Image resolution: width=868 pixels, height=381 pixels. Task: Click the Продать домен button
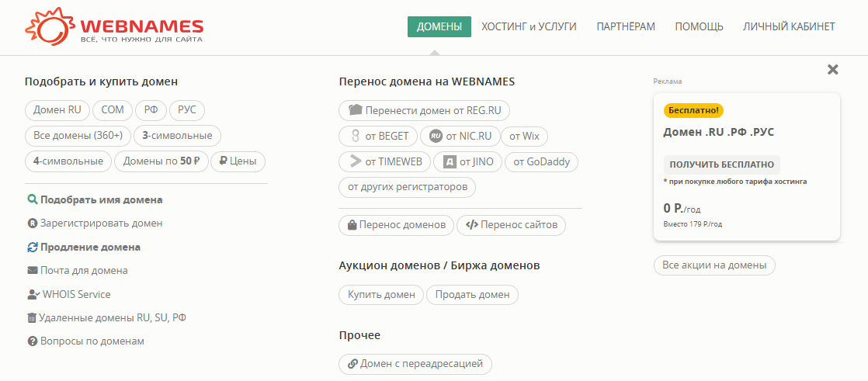[x=472, y=294]
